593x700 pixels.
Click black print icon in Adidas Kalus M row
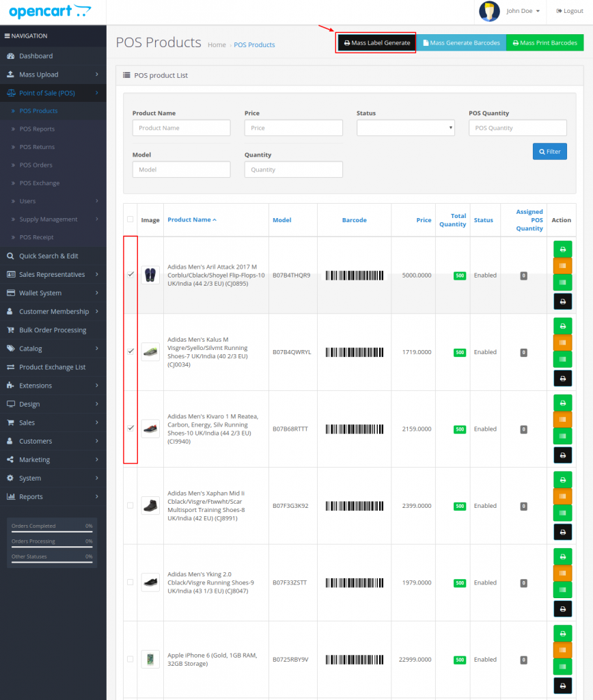(563, 378)
